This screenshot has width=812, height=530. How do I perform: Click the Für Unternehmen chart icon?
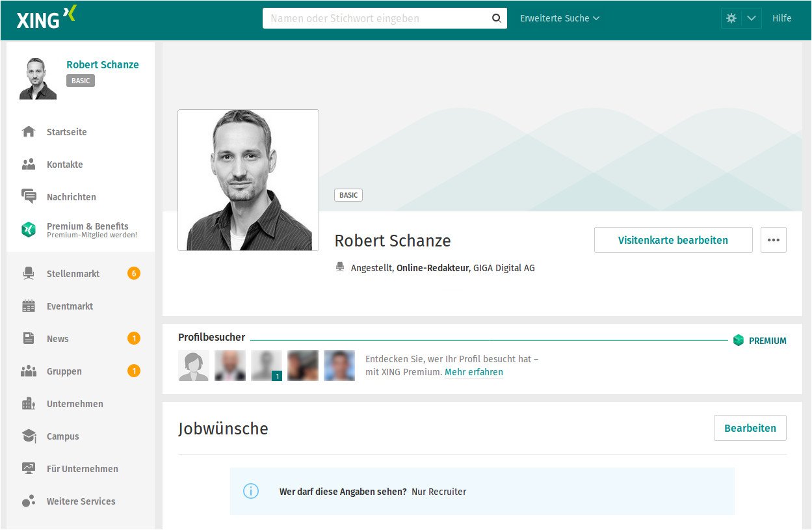pyautogui.click(x=29, y=469)
